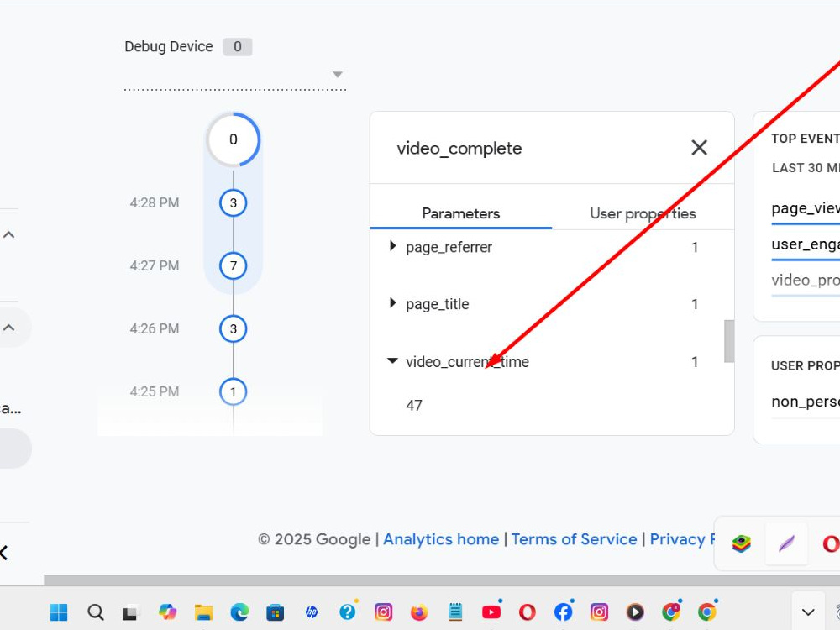
Task: Expand the page_title parameter
Action: pos(392,302)
